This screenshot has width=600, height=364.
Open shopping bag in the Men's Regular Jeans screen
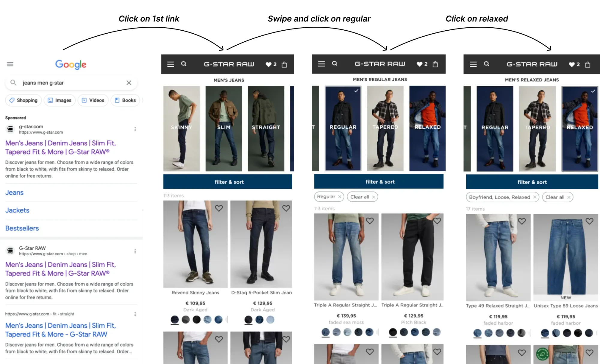[435, 64]
